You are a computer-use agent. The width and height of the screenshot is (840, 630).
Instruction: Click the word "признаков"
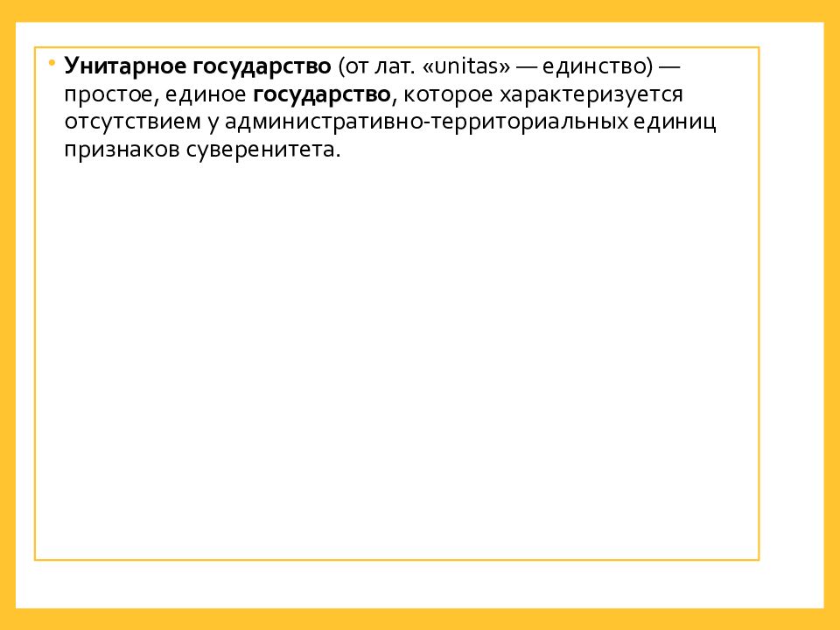click(122, 150)
